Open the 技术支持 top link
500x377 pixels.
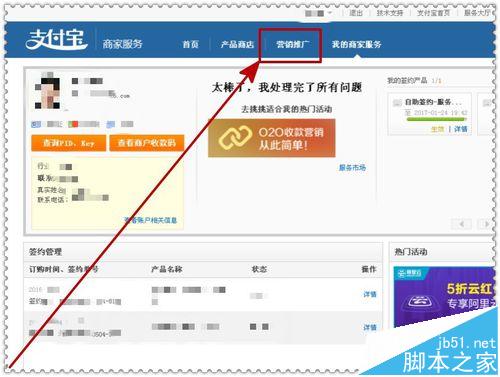(x=390, y=13)
